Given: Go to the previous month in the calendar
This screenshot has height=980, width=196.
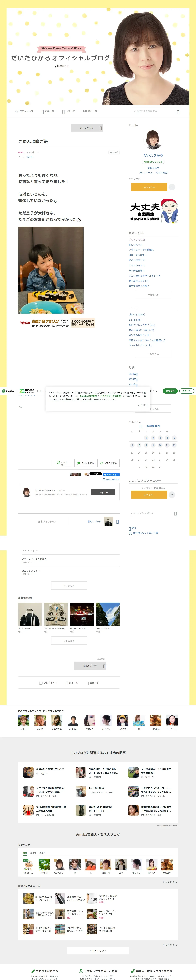Looking at the screenshot, I should pyautogui.click(x=140, y=426).
